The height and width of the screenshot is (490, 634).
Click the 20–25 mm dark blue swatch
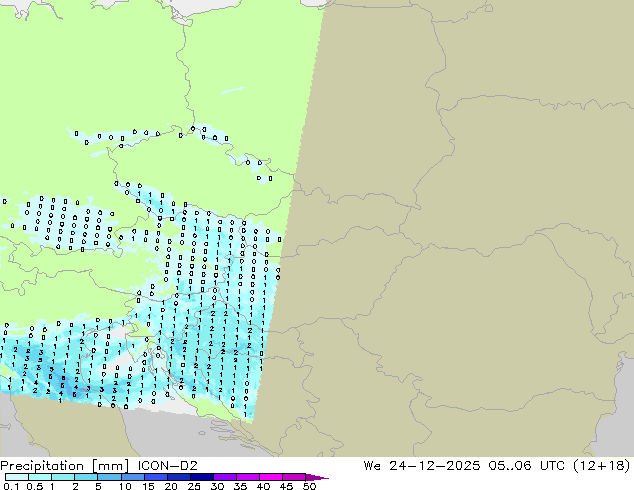pos(178,477)
